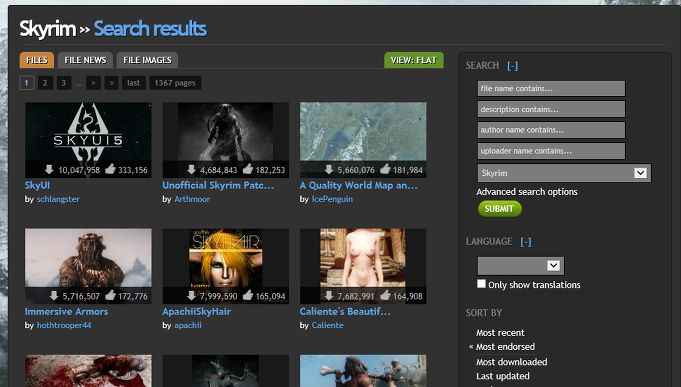681x387 pixels.
Task: View author hothtrooper44's profile
Action: 64,325
